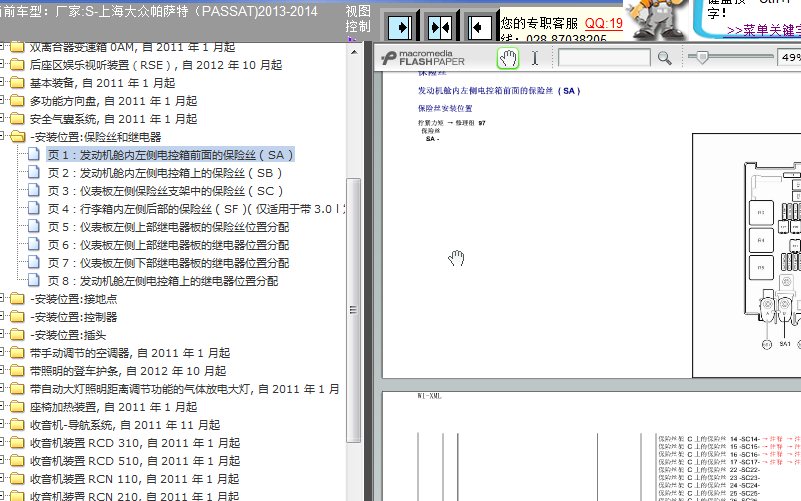This screenshot has width=801, height=501.
Task: Click the 保险丝安装位置 heading in document
Action: pos(445,108)
